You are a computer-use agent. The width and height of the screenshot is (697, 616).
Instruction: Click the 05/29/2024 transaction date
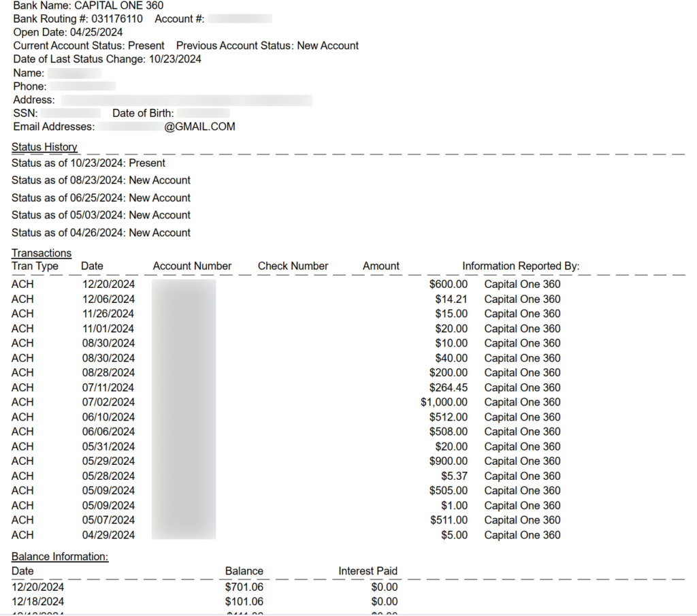click(x=108, y=461)
